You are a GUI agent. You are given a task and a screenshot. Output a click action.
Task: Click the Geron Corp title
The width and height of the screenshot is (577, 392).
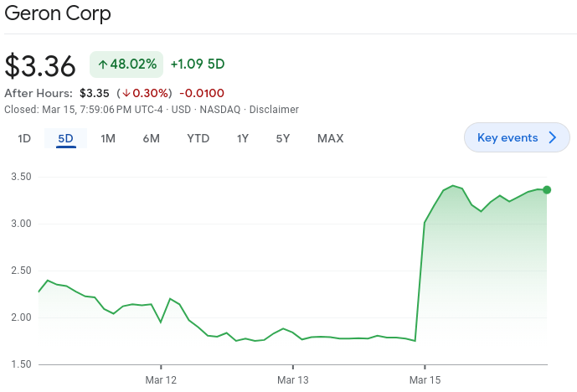[58, 14]
